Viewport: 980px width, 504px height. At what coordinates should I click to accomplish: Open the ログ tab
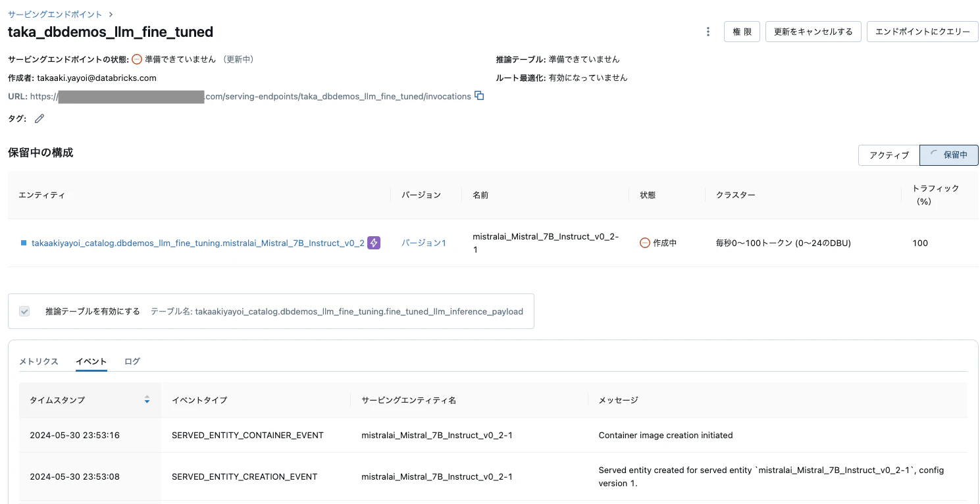tap(132, 361)
